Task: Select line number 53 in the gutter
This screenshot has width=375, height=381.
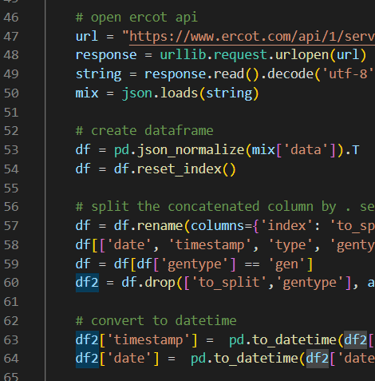Action: coord(11,150)
